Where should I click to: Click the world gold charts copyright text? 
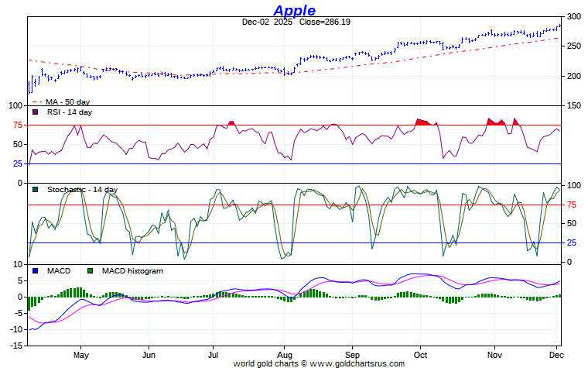pos(319,363)
